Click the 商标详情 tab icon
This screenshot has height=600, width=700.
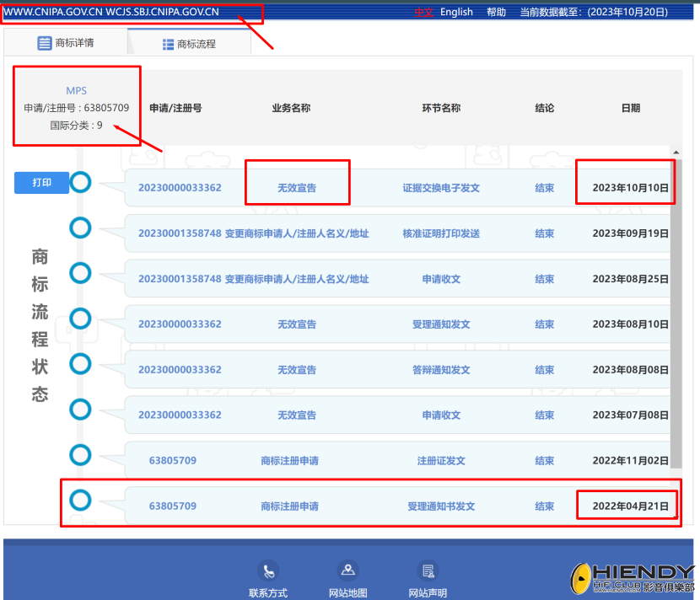coord(44,43)
